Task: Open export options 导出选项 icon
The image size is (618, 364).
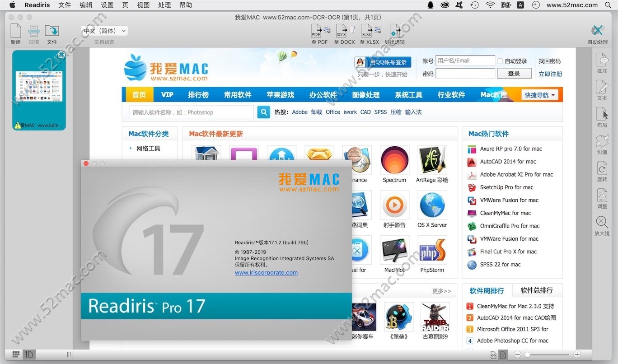Action: (x=395, y=31)
